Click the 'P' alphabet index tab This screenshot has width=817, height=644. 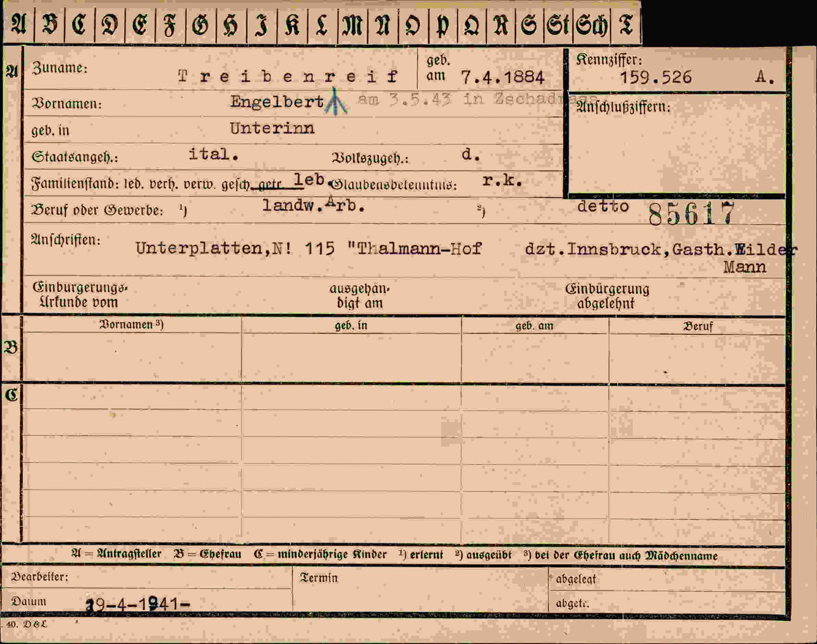pyautogui.click(x=443, y=25)
